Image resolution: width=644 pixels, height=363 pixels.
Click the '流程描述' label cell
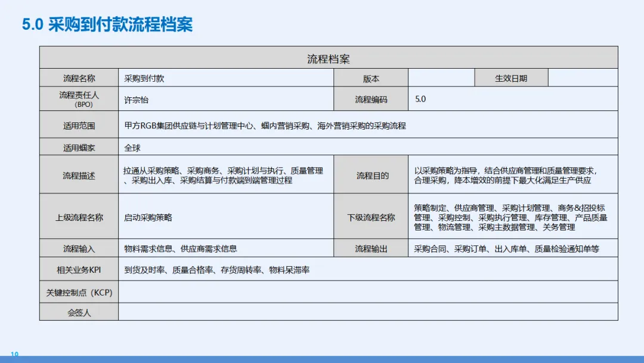pyautogui.click(x=79, y=174)
